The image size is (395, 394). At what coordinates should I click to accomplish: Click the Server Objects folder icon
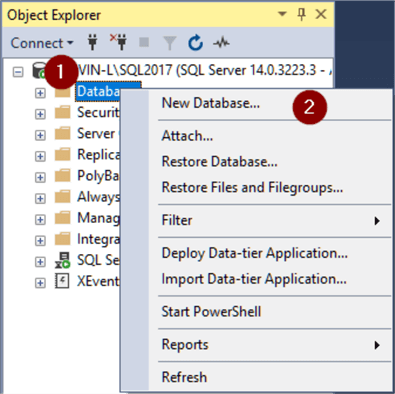tap(63, 134)
